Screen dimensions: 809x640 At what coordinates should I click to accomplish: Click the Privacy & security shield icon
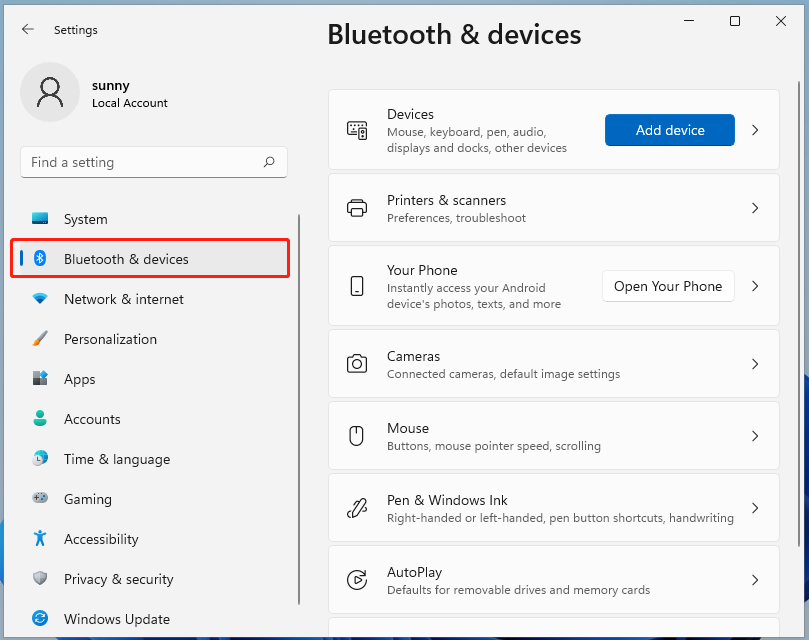pos(40,579)
